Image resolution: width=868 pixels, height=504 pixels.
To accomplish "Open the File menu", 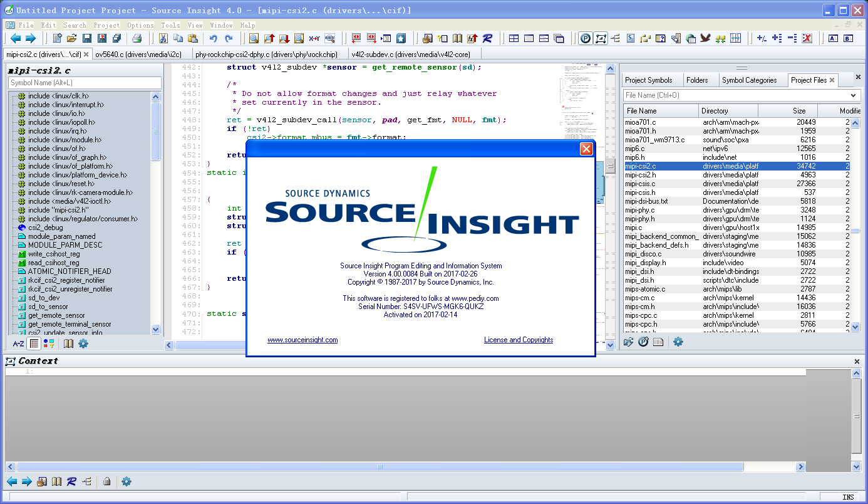I will 26,25.
